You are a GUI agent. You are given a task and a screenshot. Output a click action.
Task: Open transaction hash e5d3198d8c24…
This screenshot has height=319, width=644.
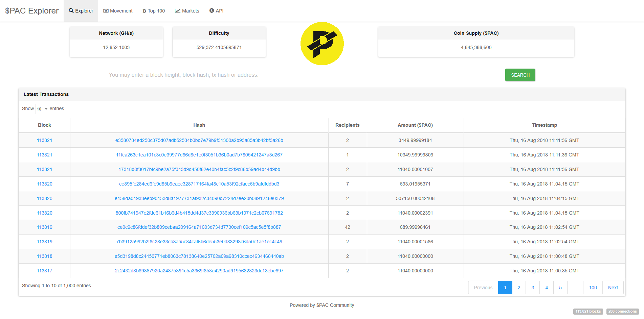pos(199,256)
